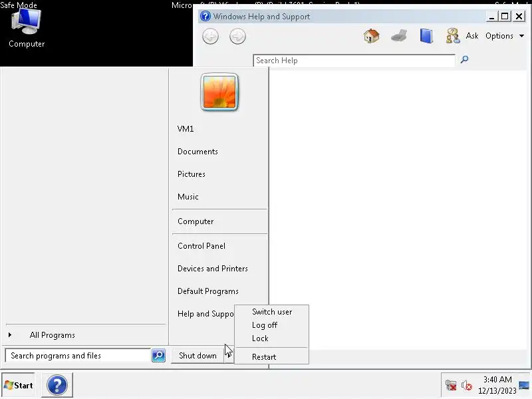Click the Help window title bar question icon
The image size is (532, 399).
205,16
